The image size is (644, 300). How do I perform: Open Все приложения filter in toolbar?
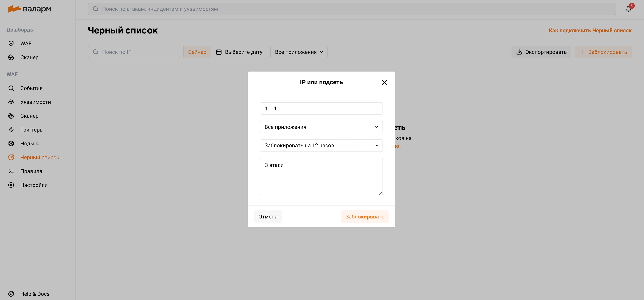(x=299, y=52)
